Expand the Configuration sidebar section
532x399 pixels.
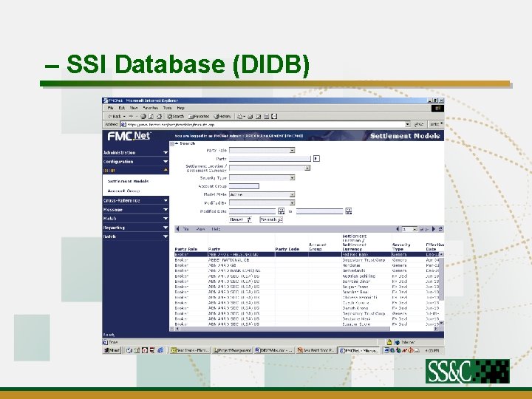coord(136,162)
